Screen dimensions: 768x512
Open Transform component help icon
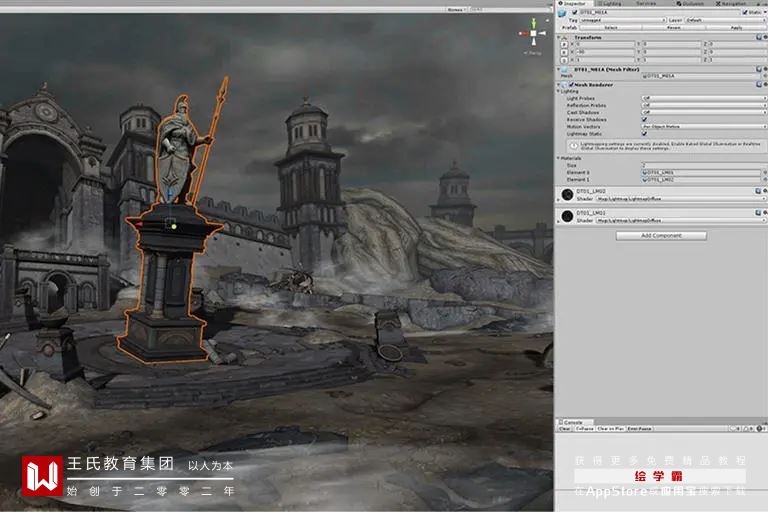pos(759,37)
